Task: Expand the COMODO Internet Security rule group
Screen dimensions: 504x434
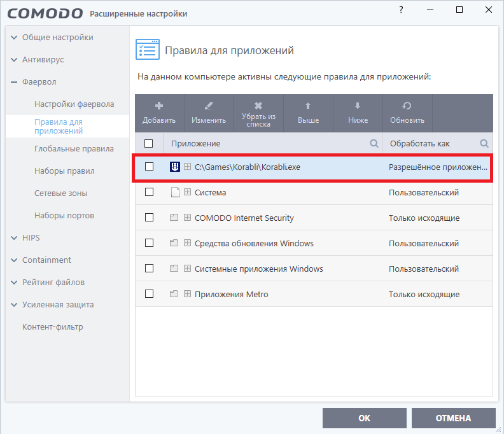Action: (187, 218)
